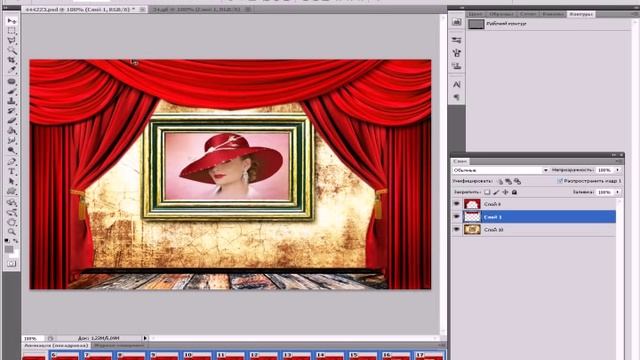Toggle lock transparent pixels
The height and width of the screenshot is (360, 640).
pos(487,192)
